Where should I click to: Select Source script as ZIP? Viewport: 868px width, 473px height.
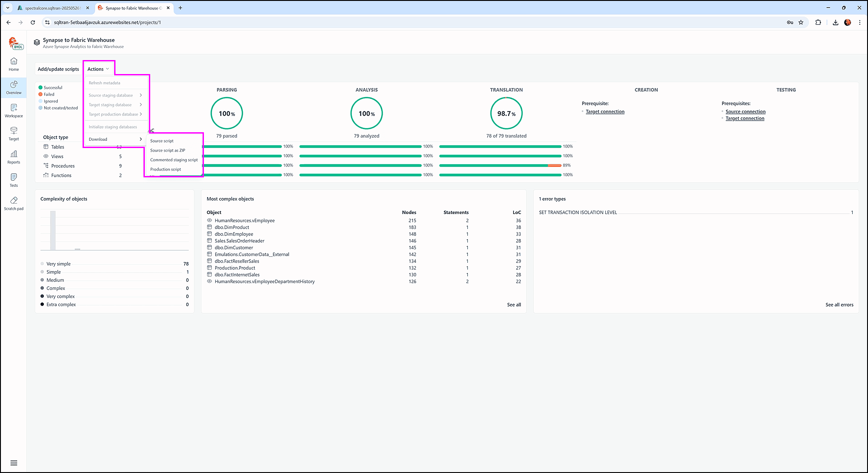tap(167, 150)
